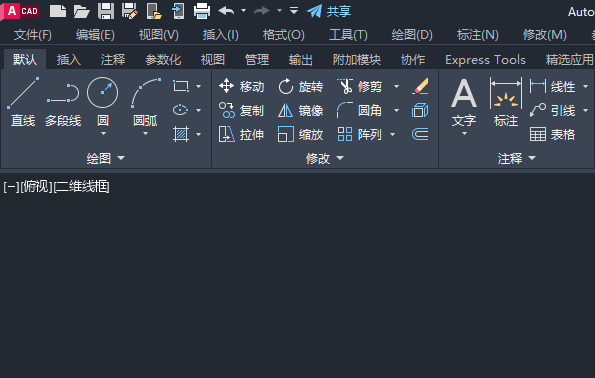
Task: Expand the 修改 panel flyout
Action: tap(325, 158)
